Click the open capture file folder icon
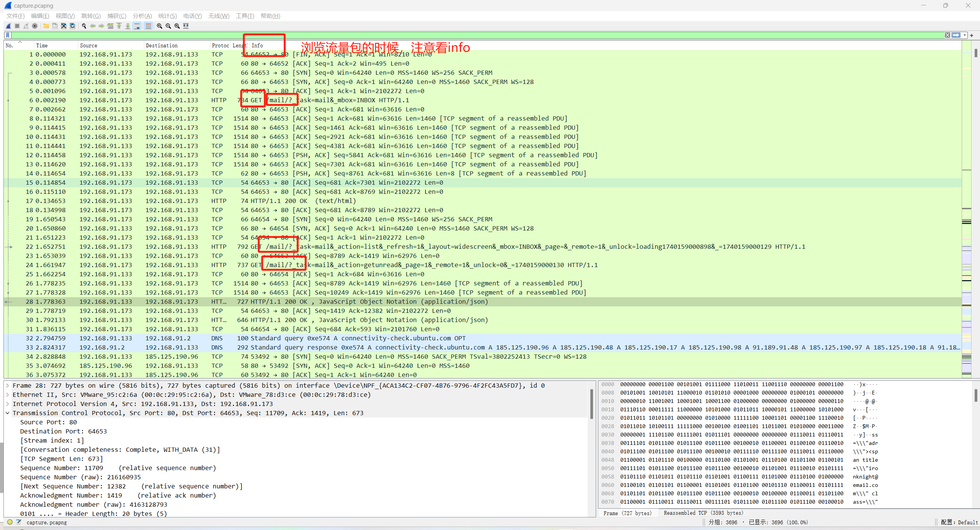This screenshot has height=530, width=980. point(46,26)
